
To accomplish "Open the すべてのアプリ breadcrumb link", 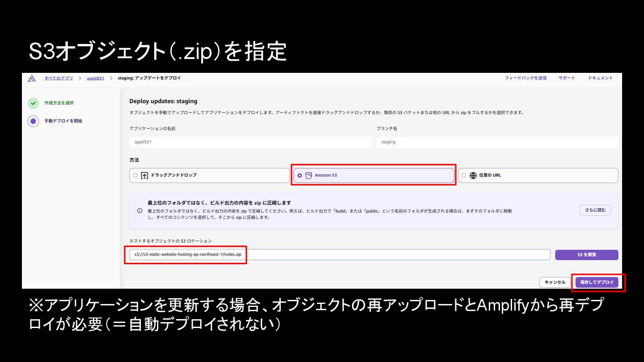I will point(59,78).
